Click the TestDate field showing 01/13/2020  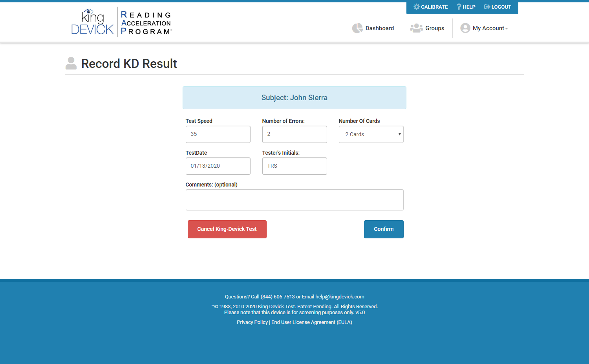[x=218, y=166]
